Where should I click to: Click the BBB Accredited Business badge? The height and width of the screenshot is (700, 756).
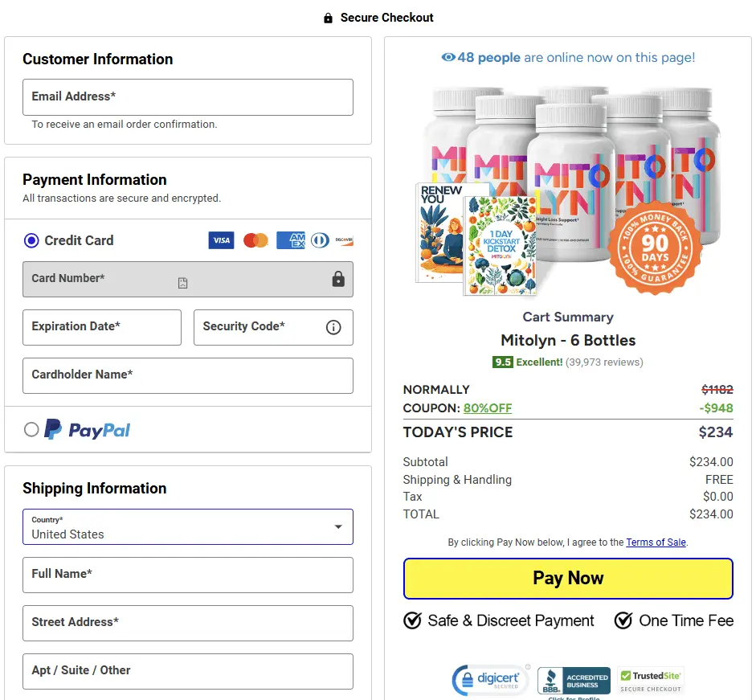(x=574, y=682)
